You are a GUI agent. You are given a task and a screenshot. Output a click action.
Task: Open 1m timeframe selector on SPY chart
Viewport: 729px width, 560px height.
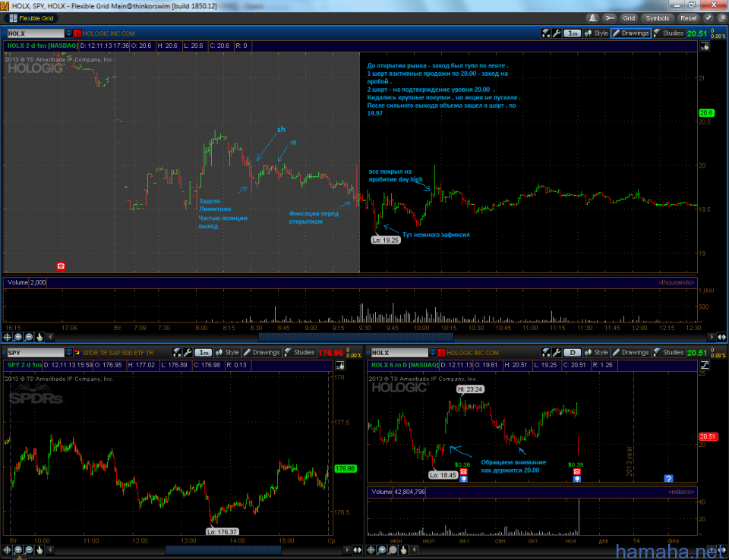pyautogui.click(x=204, y=352)
